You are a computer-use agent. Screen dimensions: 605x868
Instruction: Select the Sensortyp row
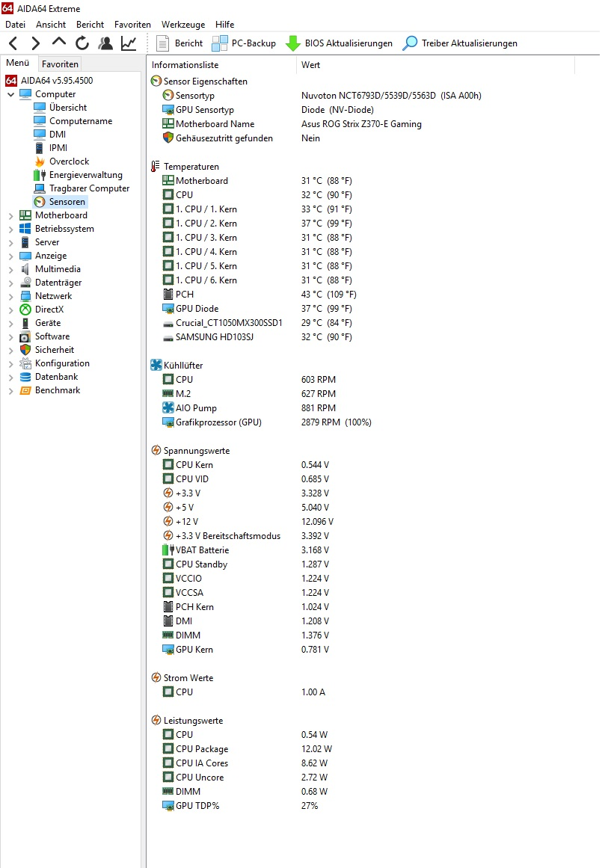[322, 95]
